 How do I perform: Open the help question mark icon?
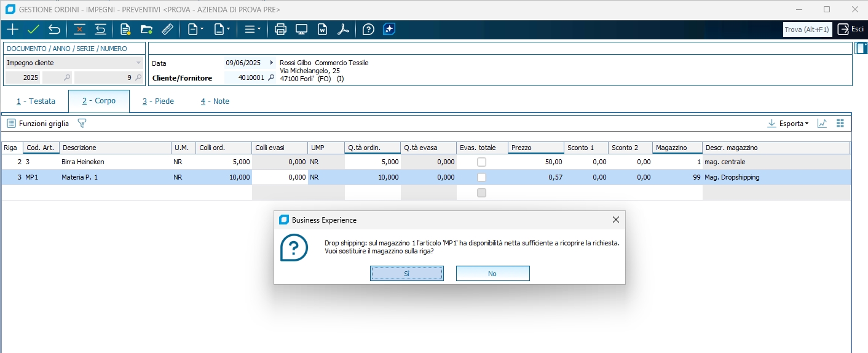coord(368,30)
